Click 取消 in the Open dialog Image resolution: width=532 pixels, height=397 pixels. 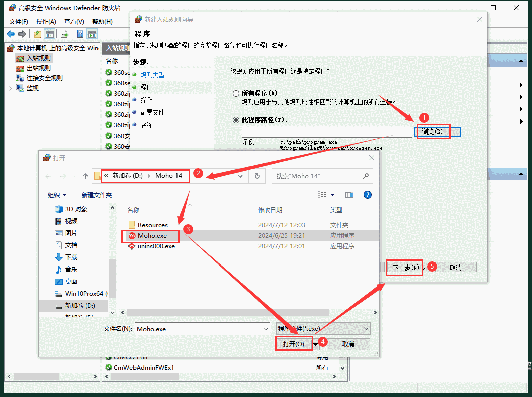point(348,344)
